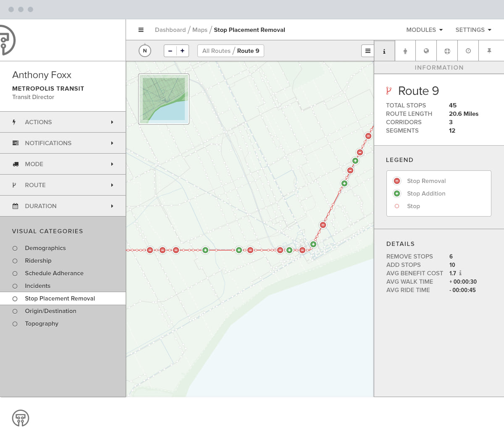The image size is (504, 439).
Task: Open the clock panel tab icon
Action: tap(468, 51)
